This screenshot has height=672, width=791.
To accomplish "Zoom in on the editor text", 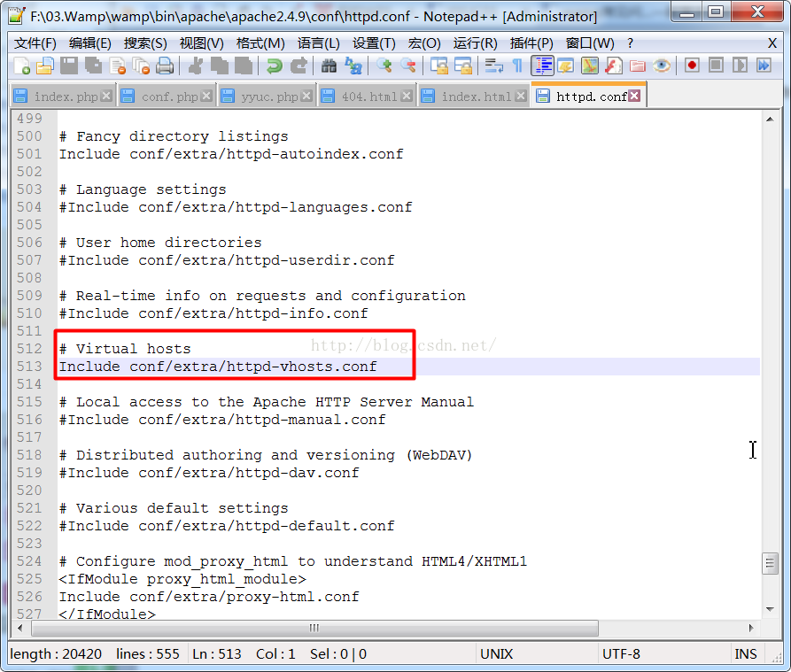I will [384, 66].
